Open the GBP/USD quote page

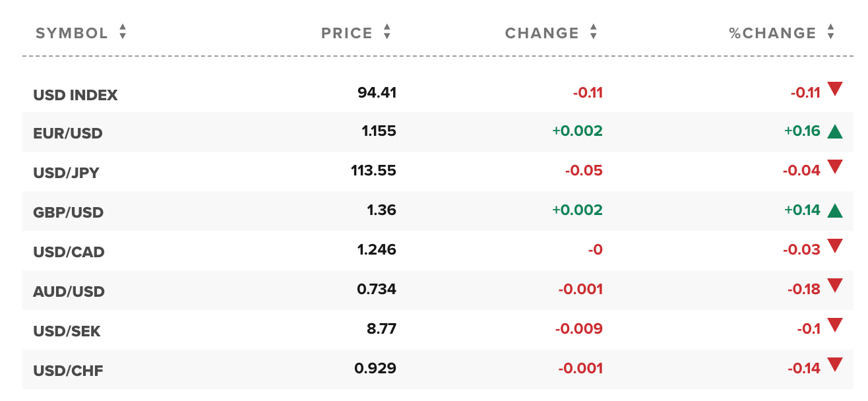point(68,213)
